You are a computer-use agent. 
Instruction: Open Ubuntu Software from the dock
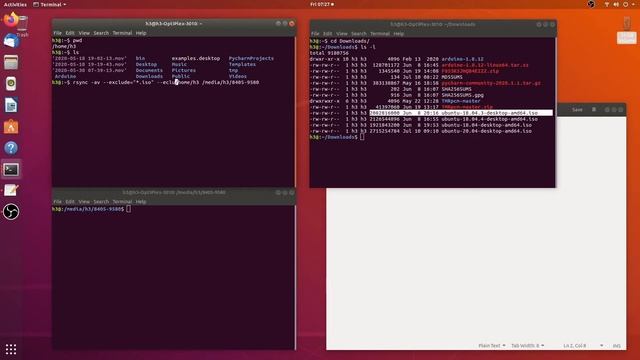[11, 127]
